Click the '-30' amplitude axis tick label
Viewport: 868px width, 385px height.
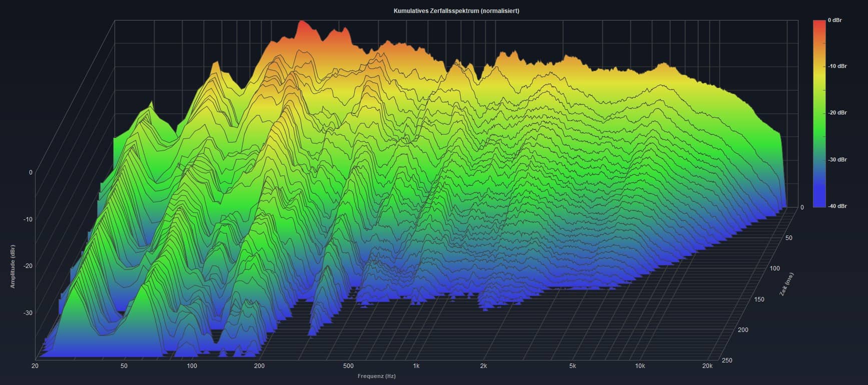28,313
